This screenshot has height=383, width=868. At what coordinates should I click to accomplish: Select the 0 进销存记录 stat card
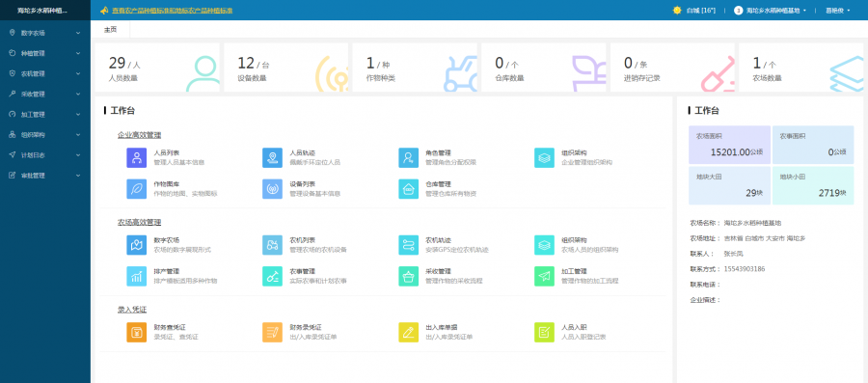[x=672, y=68]
